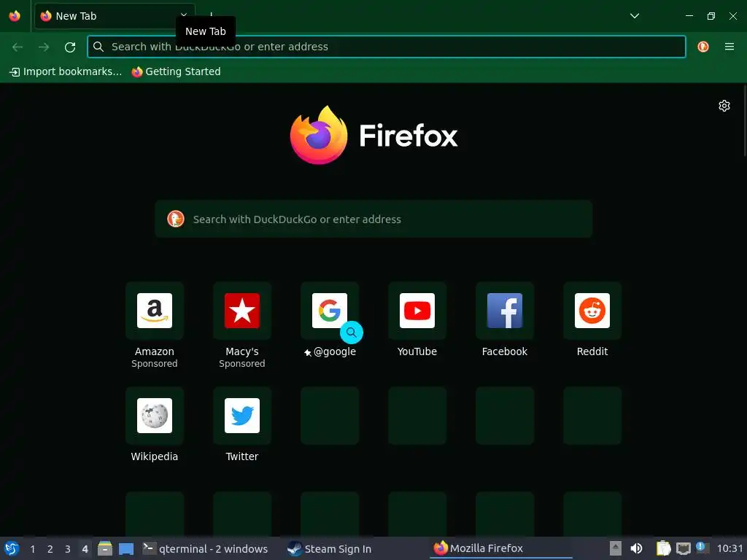The height and width of the screenshot is (560, 747).
Task: Go forward one page
Action: pyautogui.click(x=44, y=47)
